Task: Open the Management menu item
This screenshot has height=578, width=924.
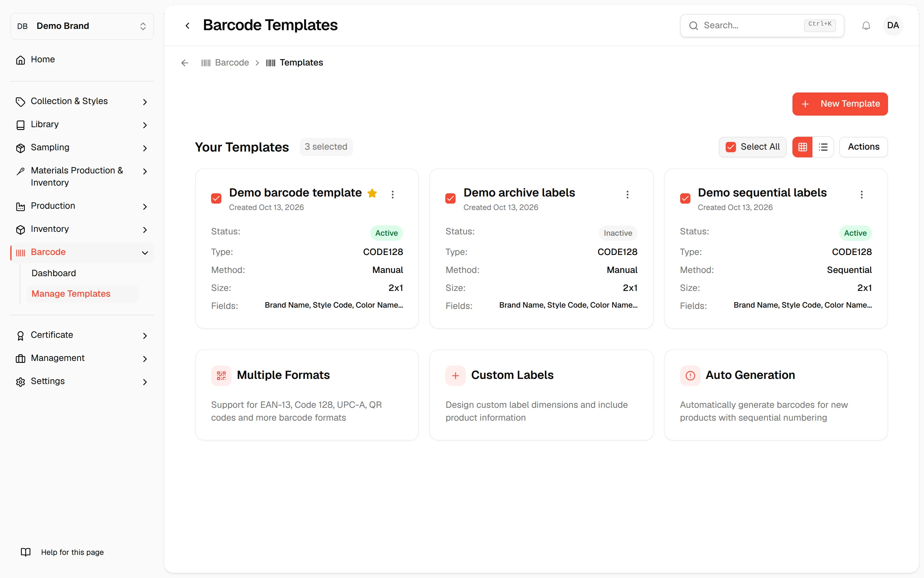Action: pos(82,358)
